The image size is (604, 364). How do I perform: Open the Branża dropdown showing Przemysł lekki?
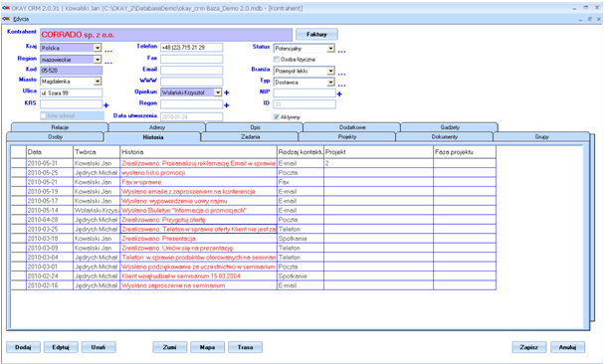(x=331, y=71)
